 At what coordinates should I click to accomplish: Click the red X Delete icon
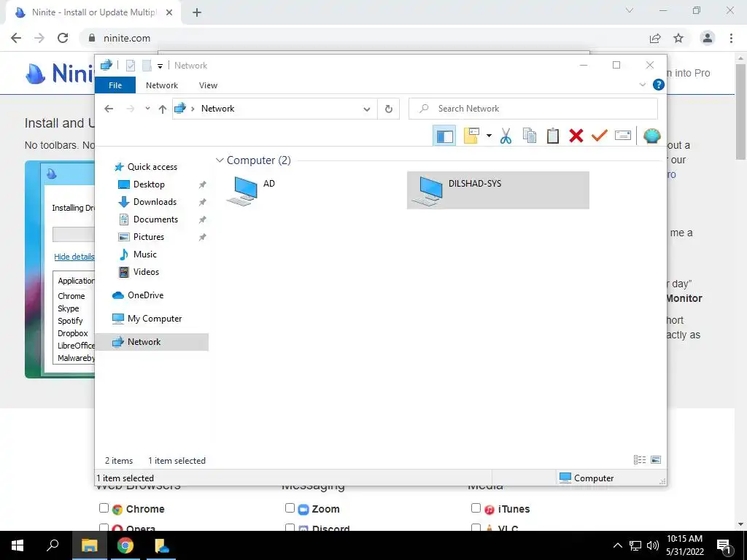click(576, 136)
